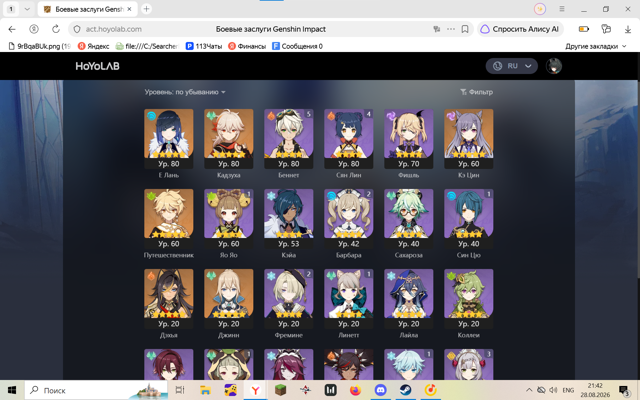The height and width of the screenshot is (400, 640).
Task: Open the Дэхья character card
Action: [x=169, y=299]
